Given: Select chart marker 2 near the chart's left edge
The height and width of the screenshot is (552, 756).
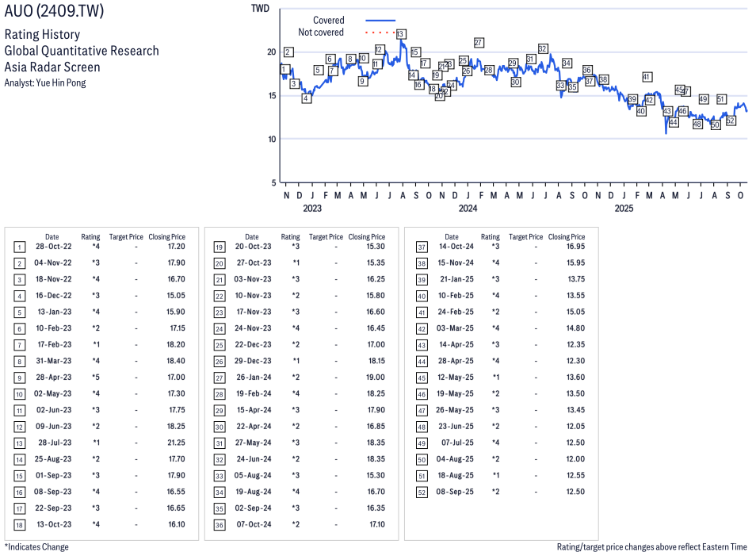Looking at the screenshot, I should pos(288,52).
